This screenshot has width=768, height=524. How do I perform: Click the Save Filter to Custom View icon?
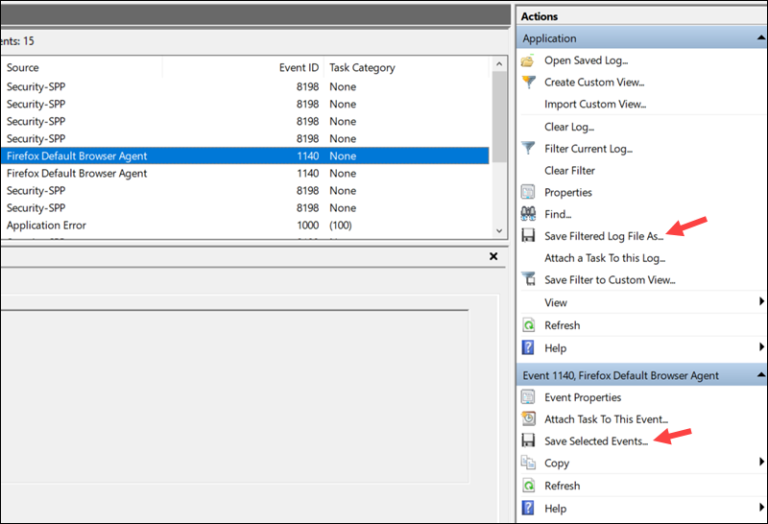528,279
